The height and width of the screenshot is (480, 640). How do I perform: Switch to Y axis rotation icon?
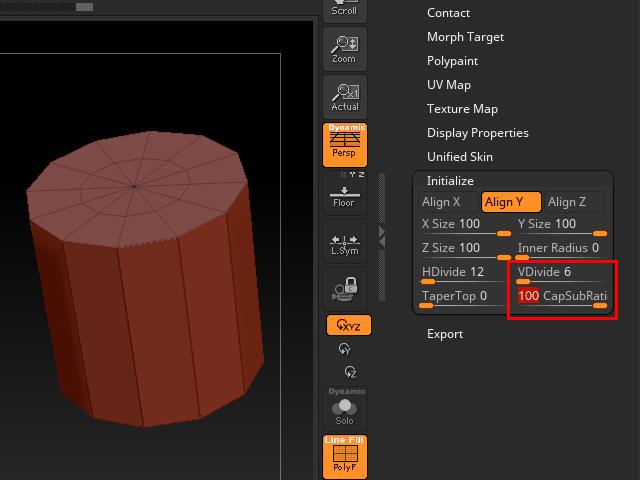click(345, 349)
